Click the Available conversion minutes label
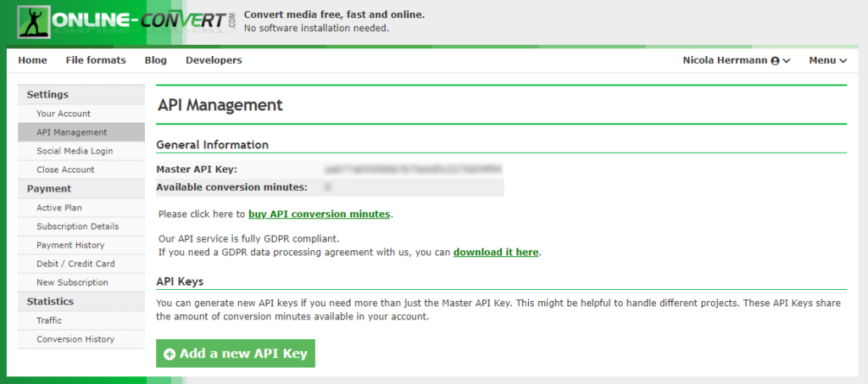Viewport: 868px width, 384px height. coord(232,187)
